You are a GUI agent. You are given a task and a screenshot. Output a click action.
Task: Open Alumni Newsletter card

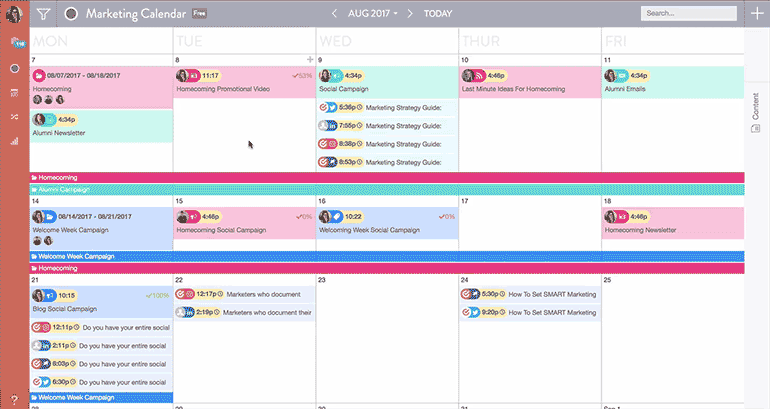click(101, 126)
